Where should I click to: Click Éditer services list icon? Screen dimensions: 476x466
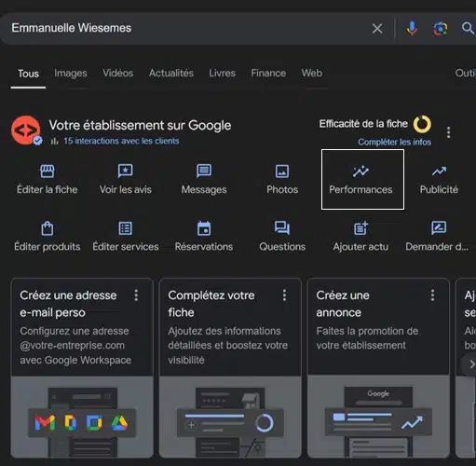coord(126,228)
